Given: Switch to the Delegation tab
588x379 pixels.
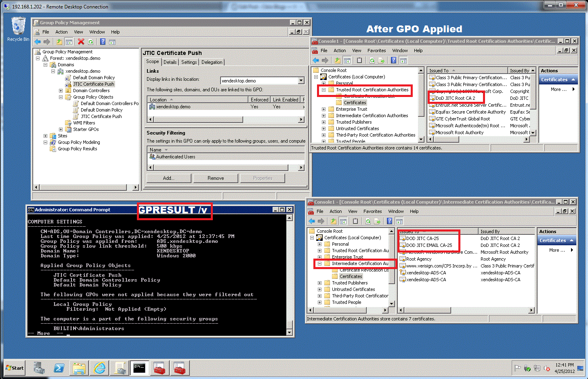Looking at the screenshot, I should 212,62.
